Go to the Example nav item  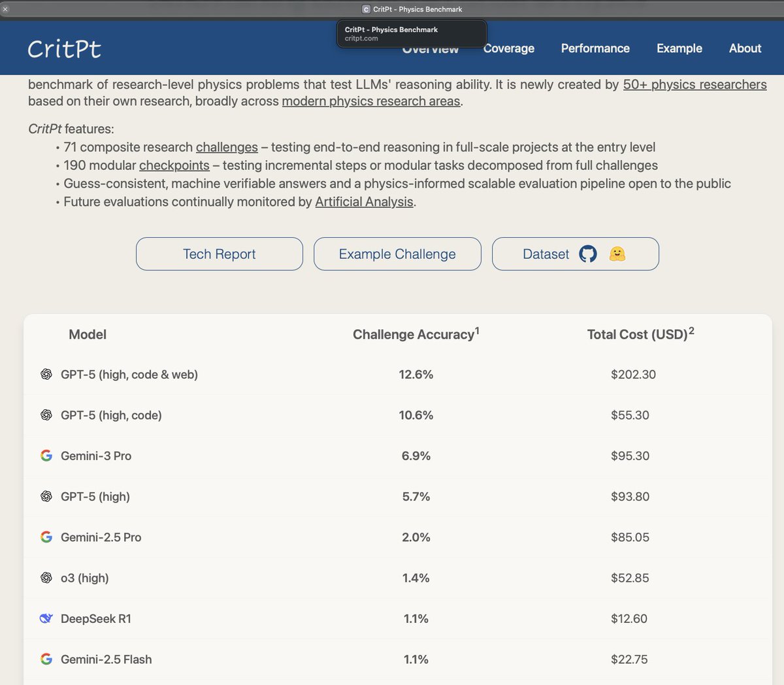tap(679, 48)
